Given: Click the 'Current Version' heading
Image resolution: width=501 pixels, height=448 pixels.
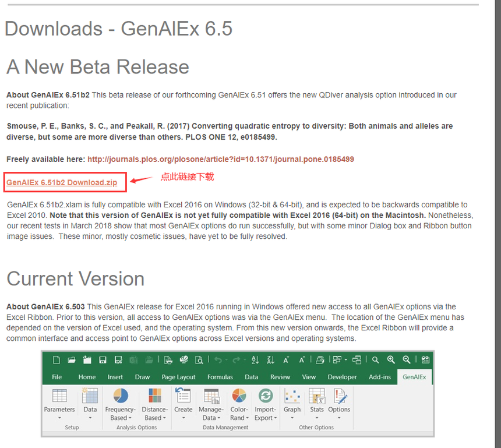Looking at the screenshot, I should (x=75, y=278).
